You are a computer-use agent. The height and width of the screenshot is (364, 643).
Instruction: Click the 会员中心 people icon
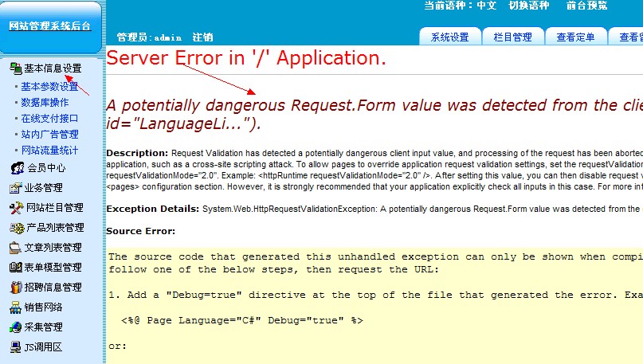coord(17,168)
